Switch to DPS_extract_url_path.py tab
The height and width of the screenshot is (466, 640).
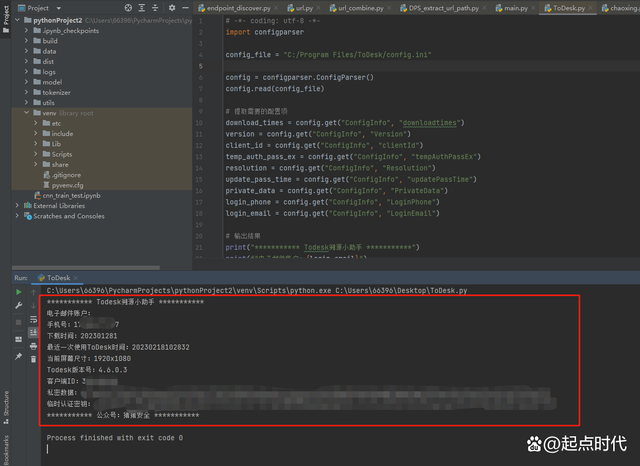click(x=443, y=8)
